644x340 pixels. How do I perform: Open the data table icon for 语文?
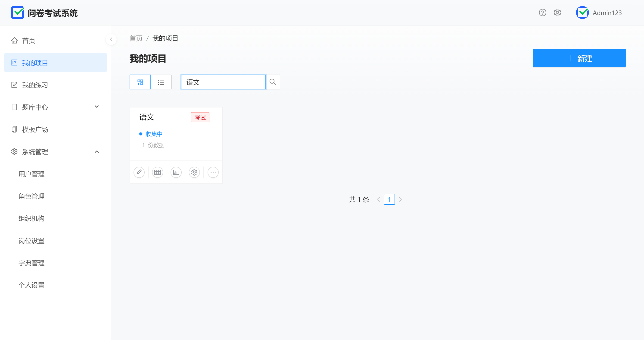158,172
